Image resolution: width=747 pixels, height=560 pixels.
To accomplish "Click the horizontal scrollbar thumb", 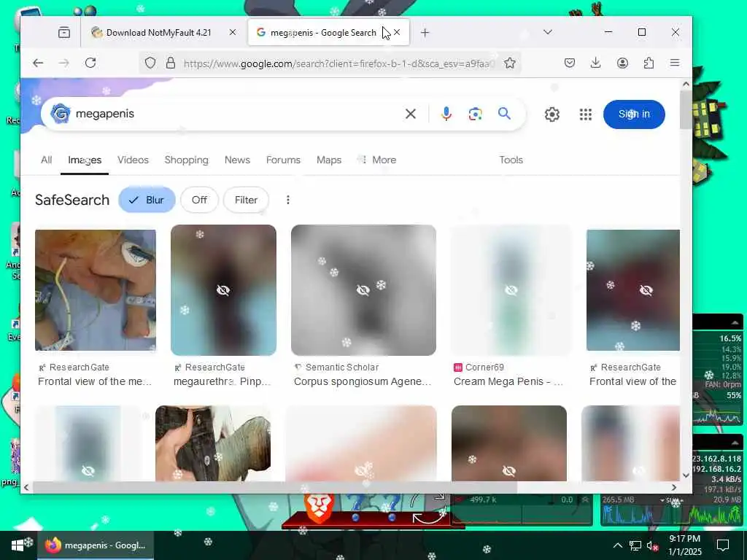I will [274, 487].
